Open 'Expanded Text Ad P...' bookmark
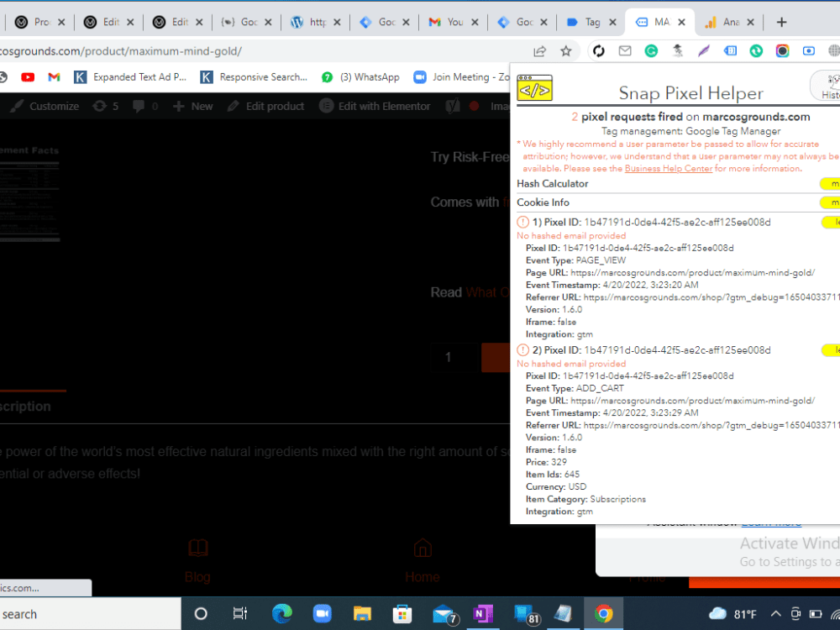This screenshot has width=840, height=630. 130,77
